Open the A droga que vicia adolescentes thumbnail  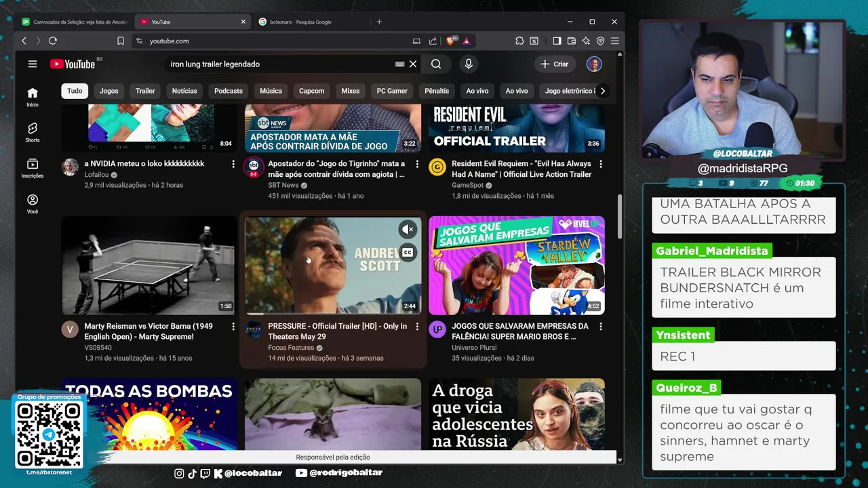(517, 415)
